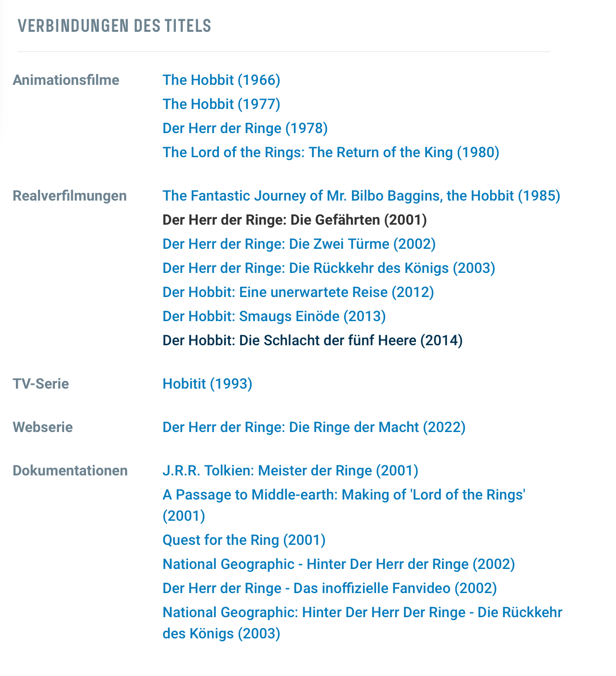This screenshot has height=676, width=616.
Task: Open National Geographic Die Rückkehr des Königs (2003)
Action: tap(362, 623)
